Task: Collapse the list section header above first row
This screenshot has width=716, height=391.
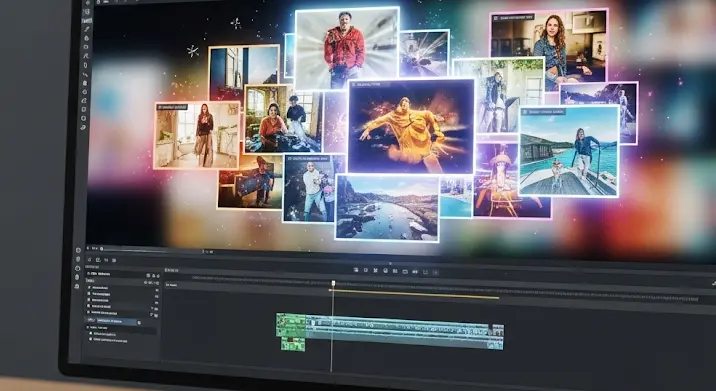Action: click(x=90, y=280)
